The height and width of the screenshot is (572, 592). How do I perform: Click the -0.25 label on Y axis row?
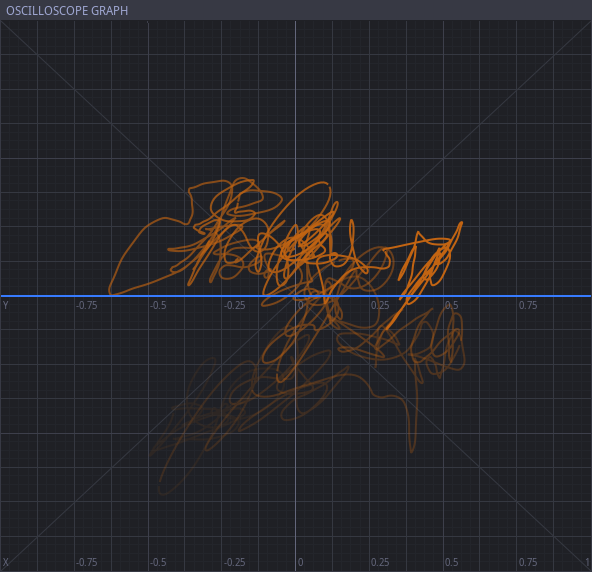pos(234,305)
